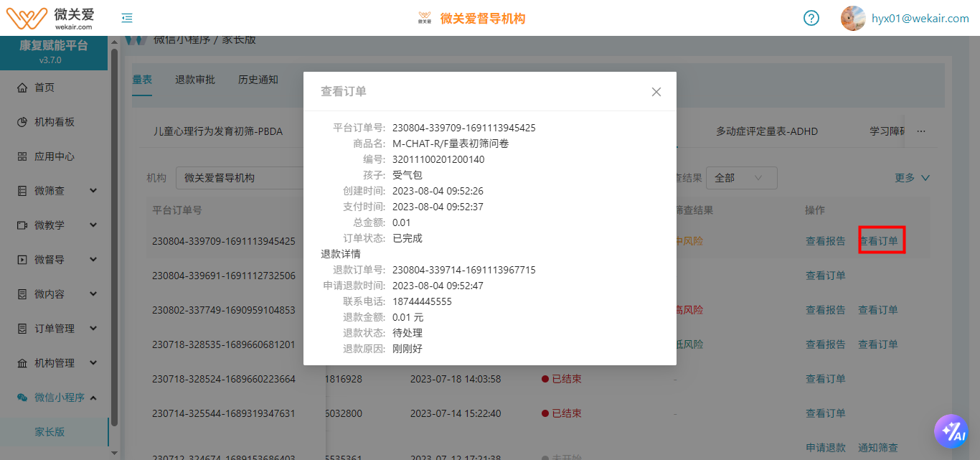Open the help question mark icon
The height and width of the screenshot is (460, 980).
tap(811, 18)
